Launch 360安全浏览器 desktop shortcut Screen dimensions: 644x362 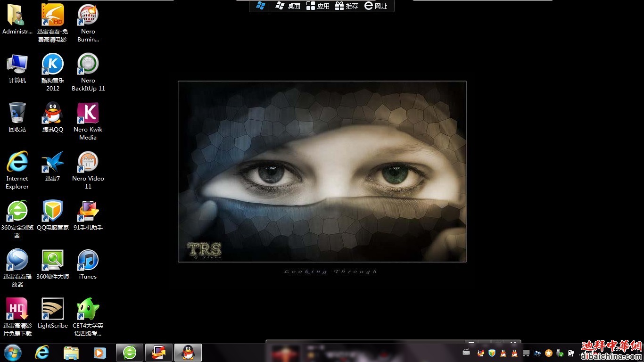(17, 219)
